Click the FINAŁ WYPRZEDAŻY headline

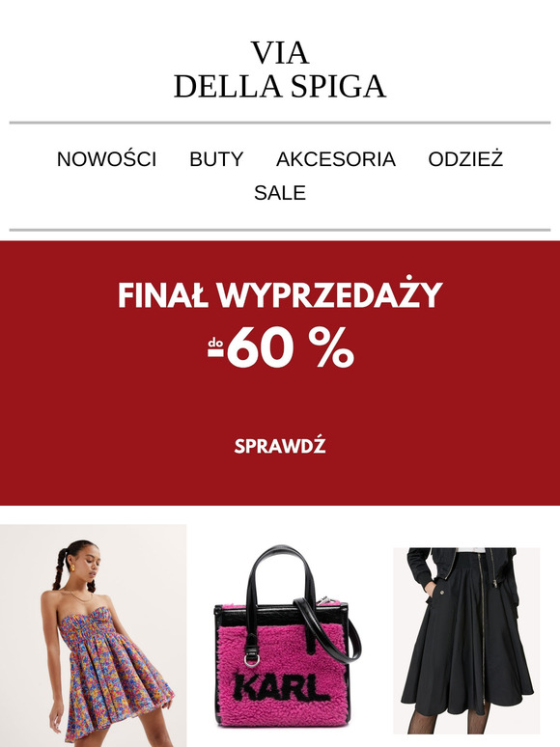[280, 294]
